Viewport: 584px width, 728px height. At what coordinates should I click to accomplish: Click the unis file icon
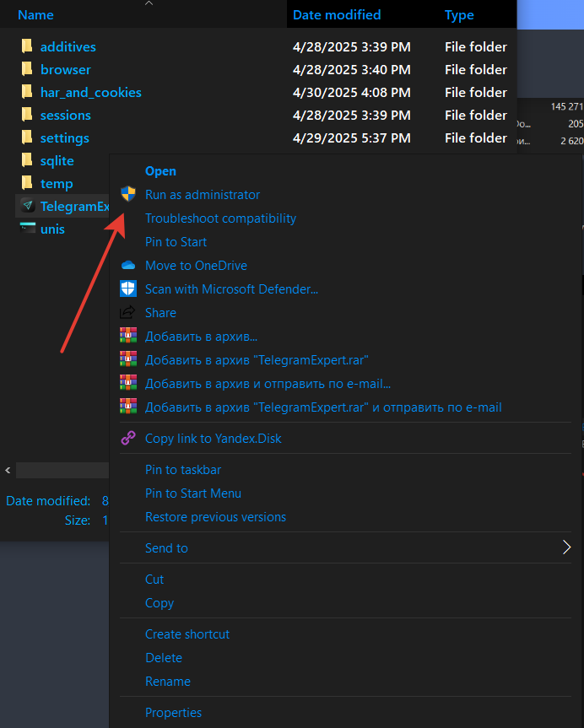coord(28,229)
